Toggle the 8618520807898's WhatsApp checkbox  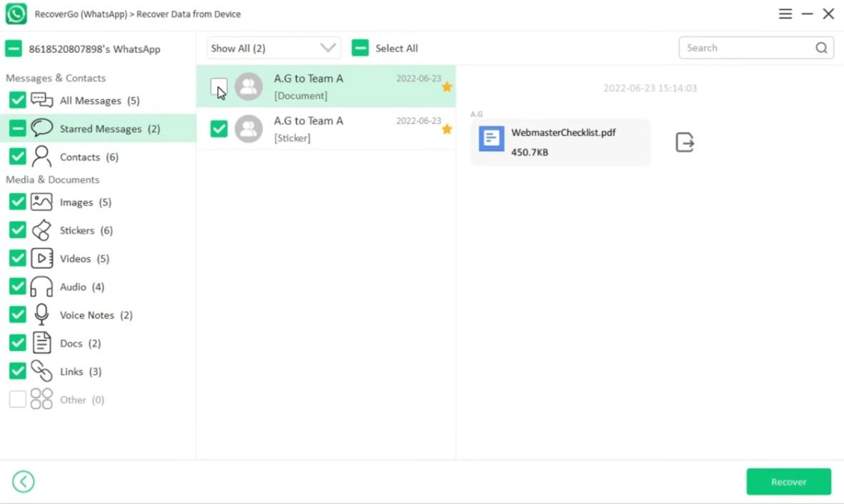[x=14, y=49]
